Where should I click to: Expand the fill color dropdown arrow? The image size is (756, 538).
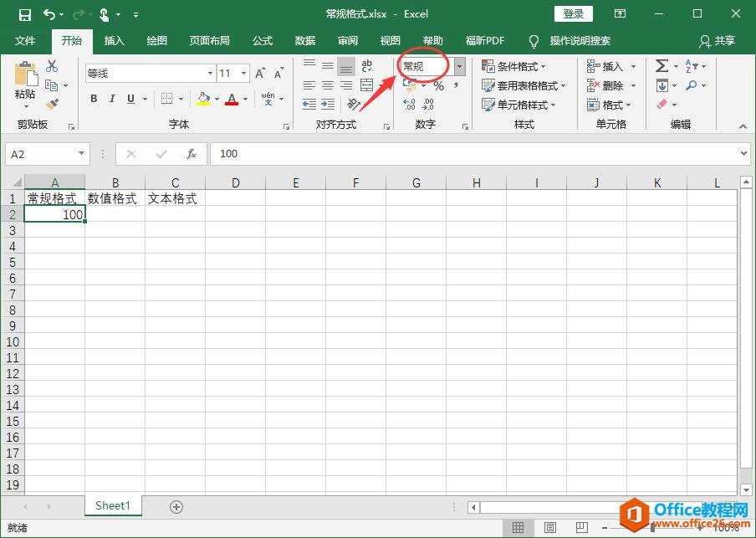(216, 99)
